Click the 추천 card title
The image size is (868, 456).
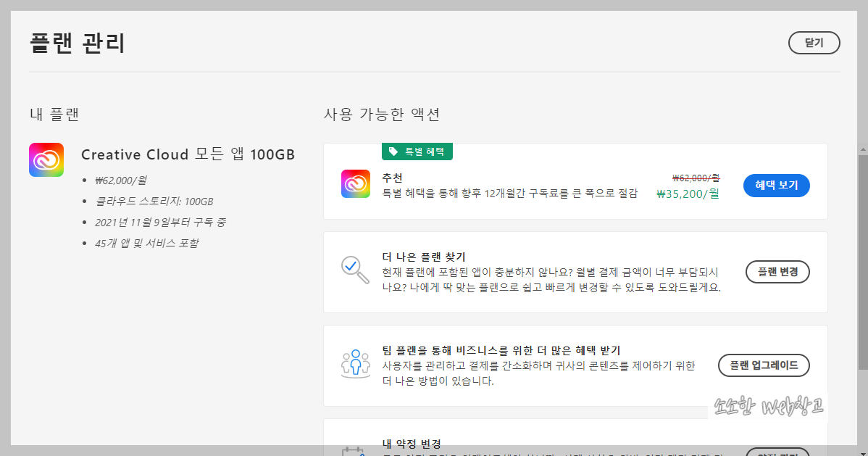tap(392, 178)
